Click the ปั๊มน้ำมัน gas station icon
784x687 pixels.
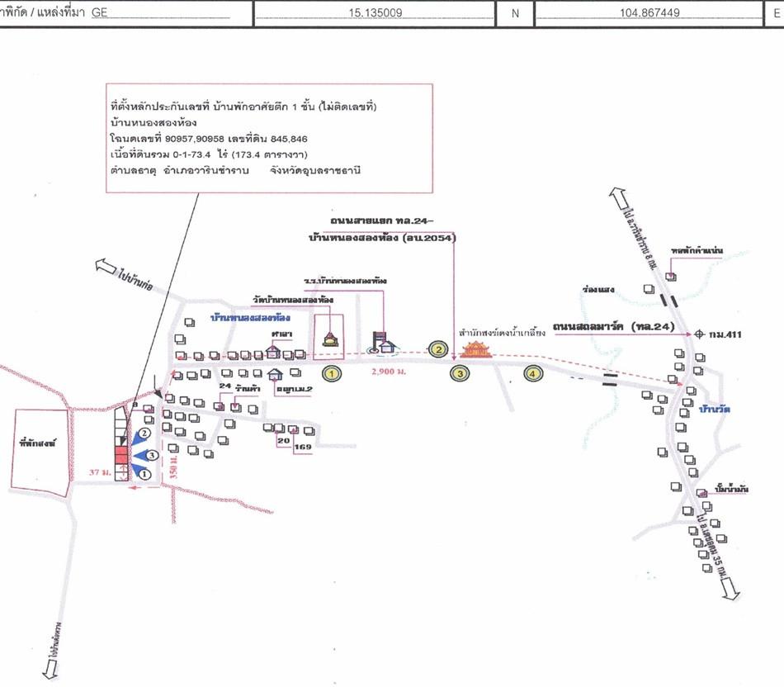coord(701,493)
